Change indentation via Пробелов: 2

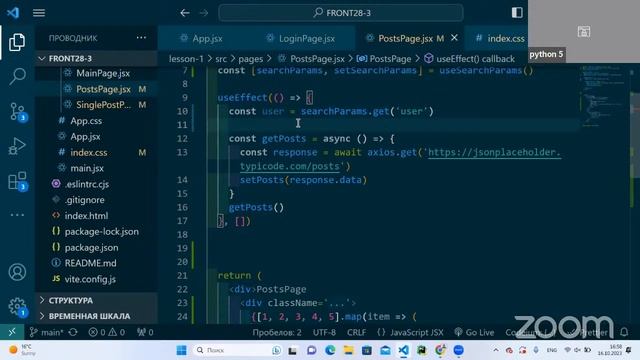pos(277,332)
